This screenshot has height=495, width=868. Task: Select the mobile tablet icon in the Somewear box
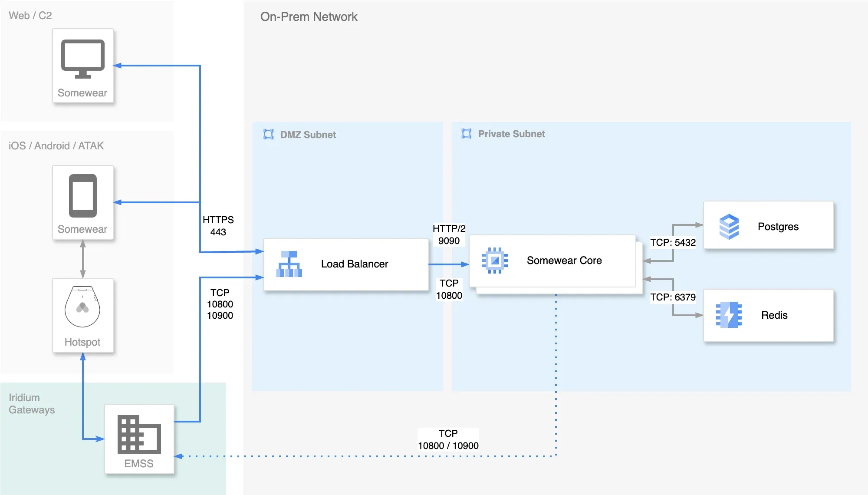tap(82, 196)
